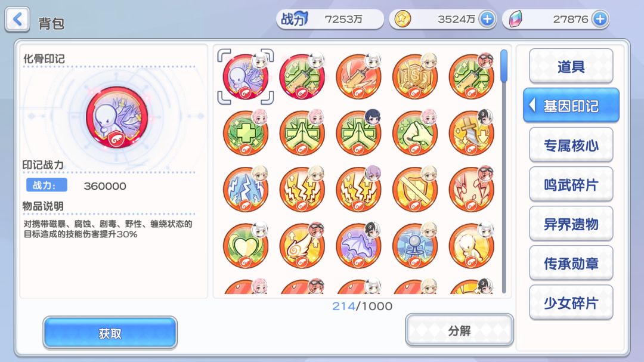644x362 pixels.
Task: Open the 传承勋章 tab
Action: pos(571,264)
